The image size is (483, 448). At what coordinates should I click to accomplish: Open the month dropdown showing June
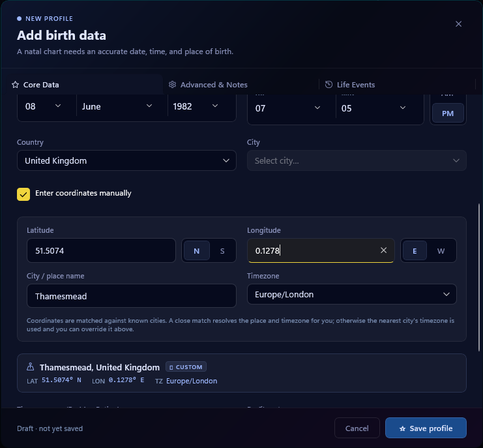122,106
